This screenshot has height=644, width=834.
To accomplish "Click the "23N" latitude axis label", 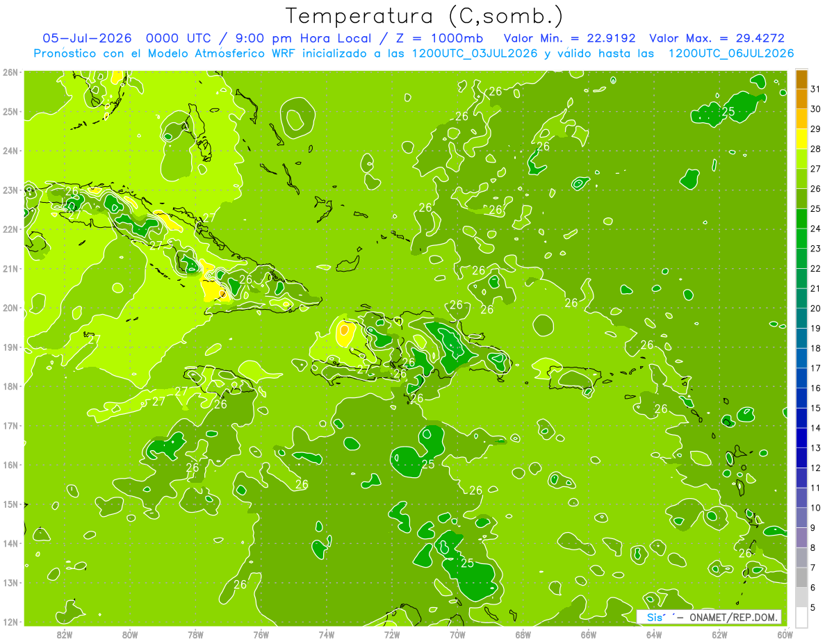I will coord(10,190).
